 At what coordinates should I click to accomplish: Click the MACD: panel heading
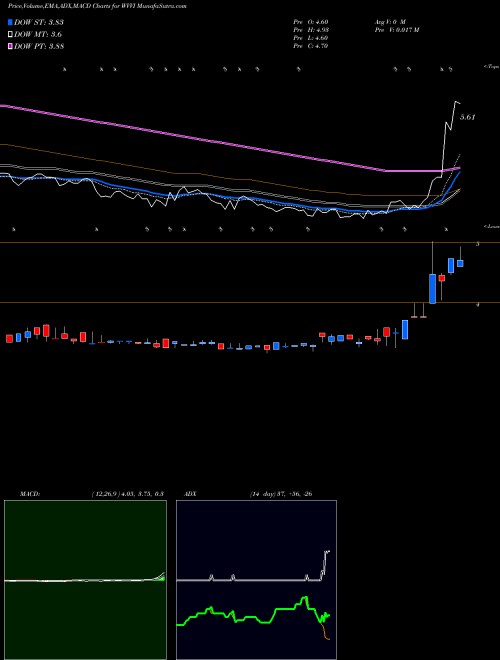30,494
